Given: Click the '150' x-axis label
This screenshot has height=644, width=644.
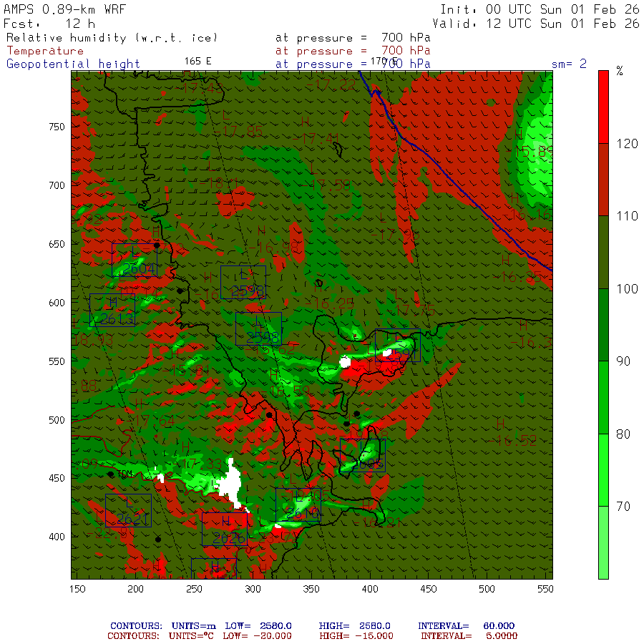Looking at the screenshot, I should coord(77,589).
